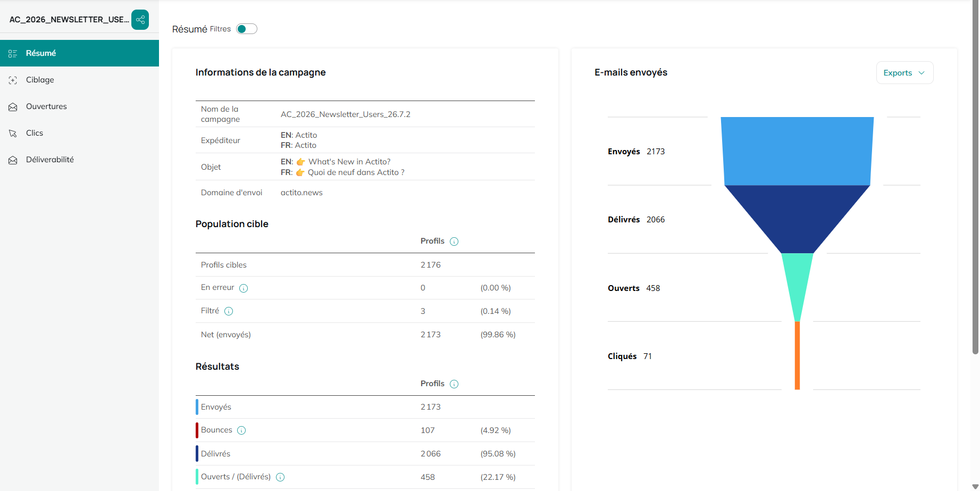Click info icon beside En erreur
The width and height of the screenshot is (980, 491).
pos(244,288)
